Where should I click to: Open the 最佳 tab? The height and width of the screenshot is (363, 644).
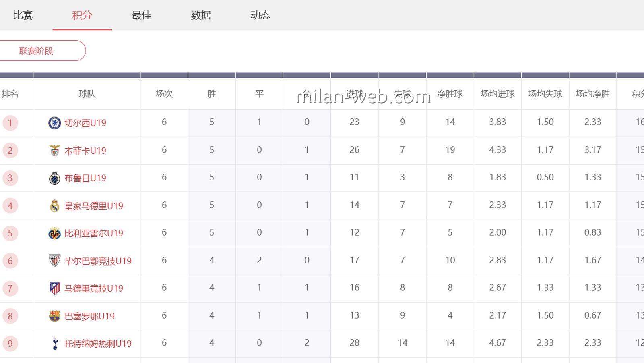tap(141, 15)
